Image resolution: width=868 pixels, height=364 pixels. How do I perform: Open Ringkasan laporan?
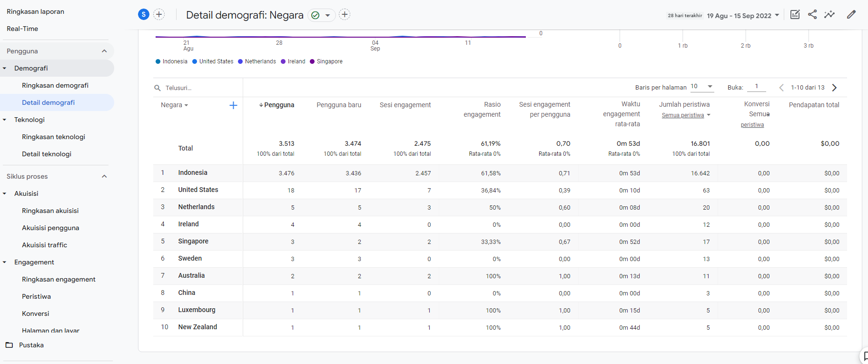pyautogui.click(x=35, y=11)
